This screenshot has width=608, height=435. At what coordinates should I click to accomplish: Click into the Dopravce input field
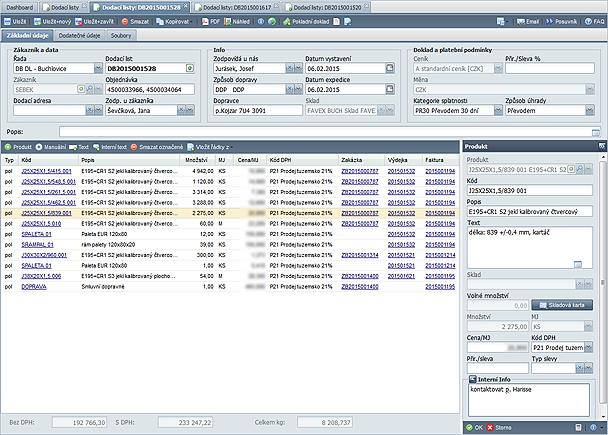click(x=257, y=110)
